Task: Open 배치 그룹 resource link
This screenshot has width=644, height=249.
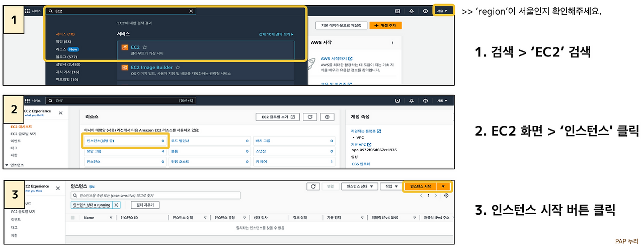Action: 263,141
